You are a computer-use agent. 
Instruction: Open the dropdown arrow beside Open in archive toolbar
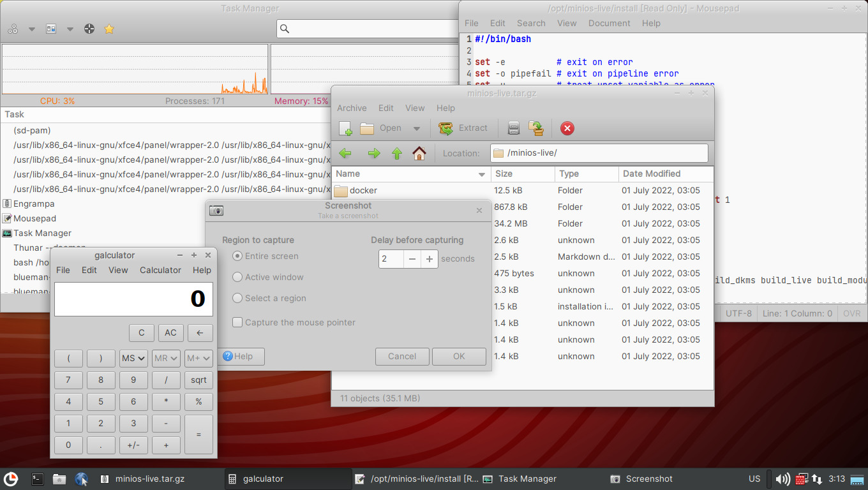(x=416, y=128)
